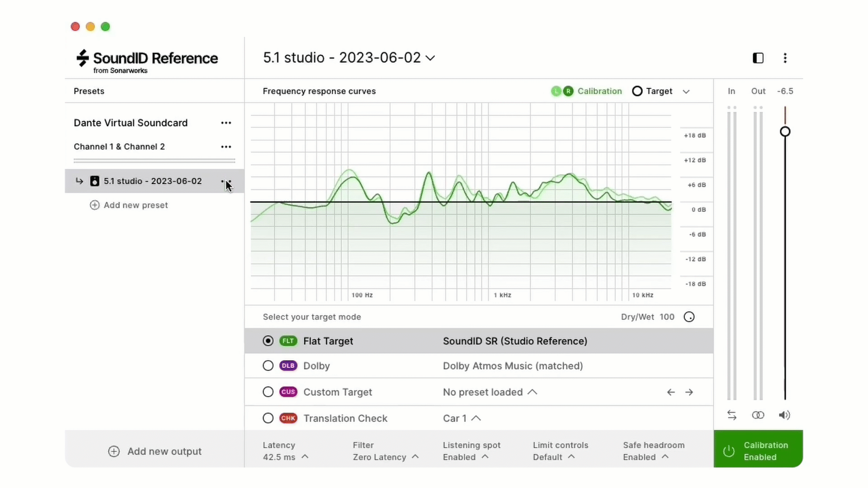Click the CHK badge on Translation Check

(288, 418)
